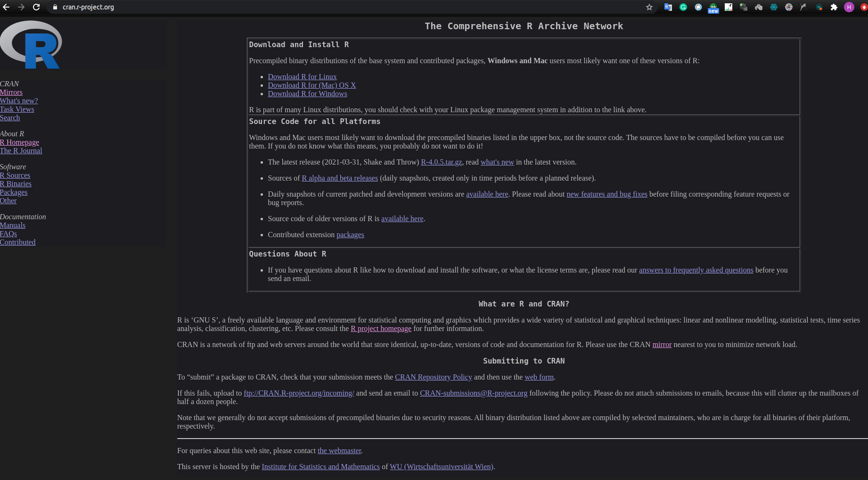Click the "Submitting to CRAN" heading
868x480 pixels.
click(524, 361)
